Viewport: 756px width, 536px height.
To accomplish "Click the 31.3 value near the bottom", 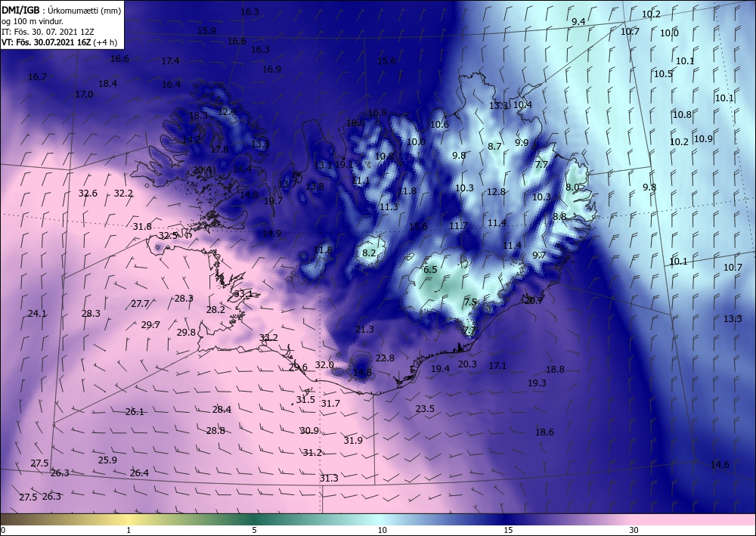I will point(329,478).
